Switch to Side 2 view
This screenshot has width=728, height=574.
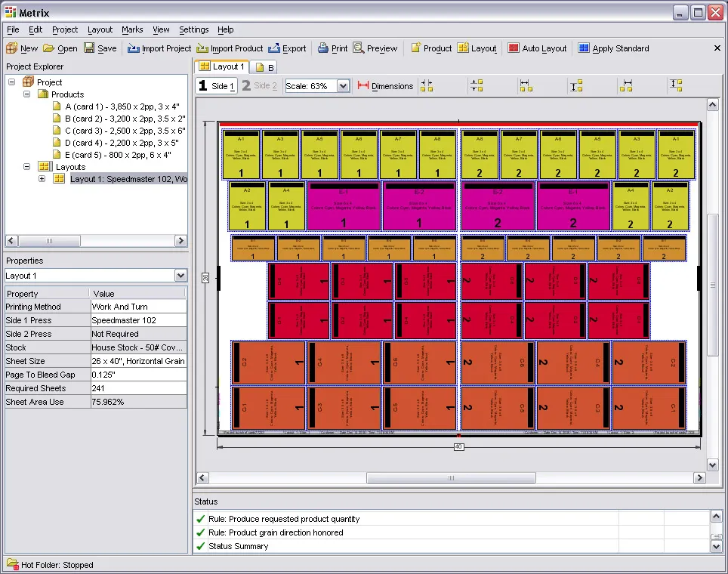[260, 85]
